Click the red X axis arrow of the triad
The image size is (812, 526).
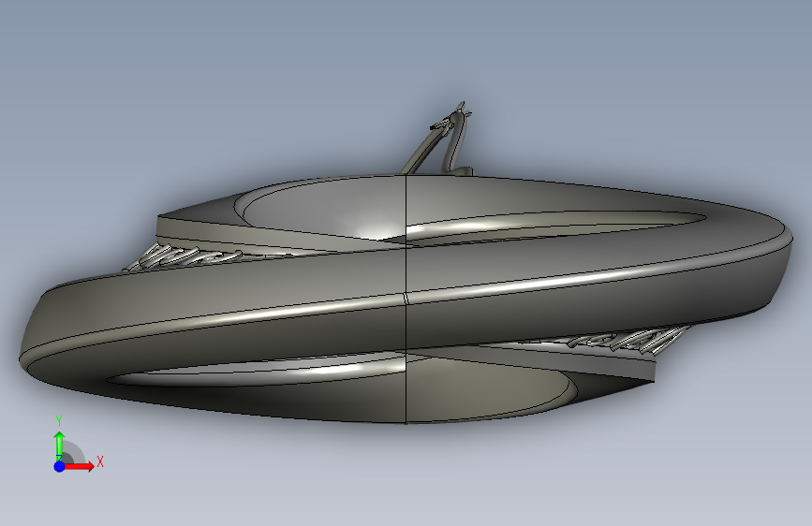point(80,466)
